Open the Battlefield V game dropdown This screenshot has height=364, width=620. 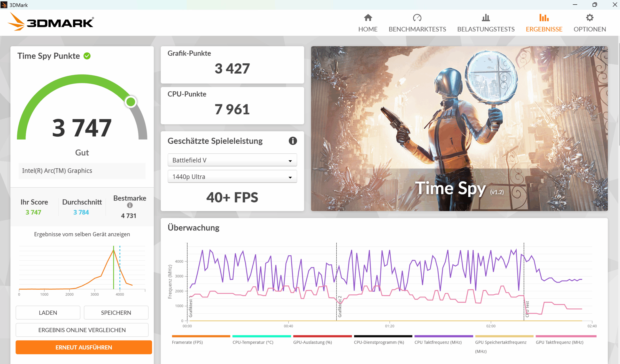(x=232, y=160)
